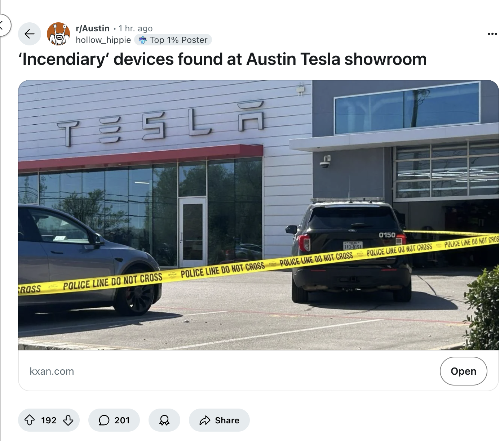The image size is (504, 441).
Task: Downvote the Tesla showroom post
Action: coord(68,420)
